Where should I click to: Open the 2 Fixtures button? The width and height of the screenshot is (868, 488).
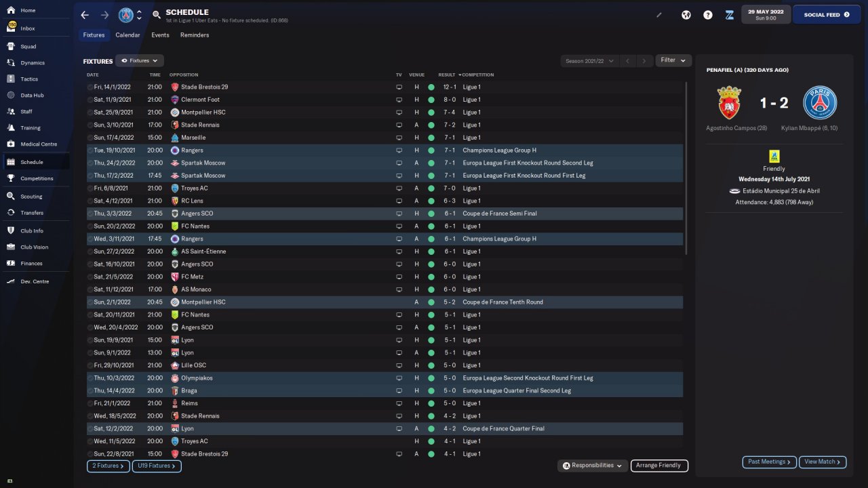click(108, 466)
